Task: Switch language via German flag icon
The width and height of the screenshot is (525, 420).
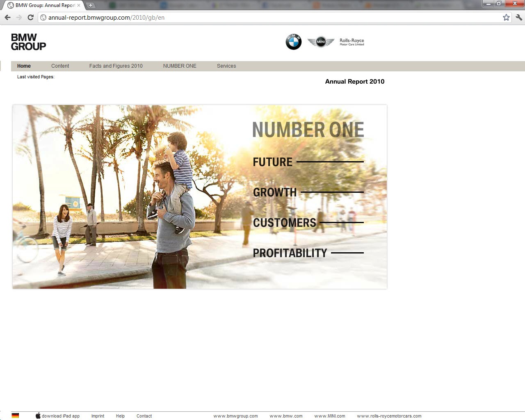Action: tap(15, 415)
